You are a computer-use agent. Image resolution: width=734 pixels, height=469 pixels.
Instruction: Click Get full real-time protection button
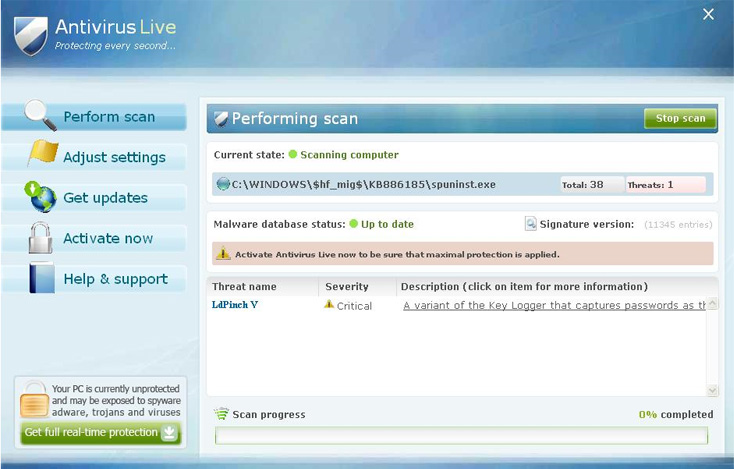100,432
